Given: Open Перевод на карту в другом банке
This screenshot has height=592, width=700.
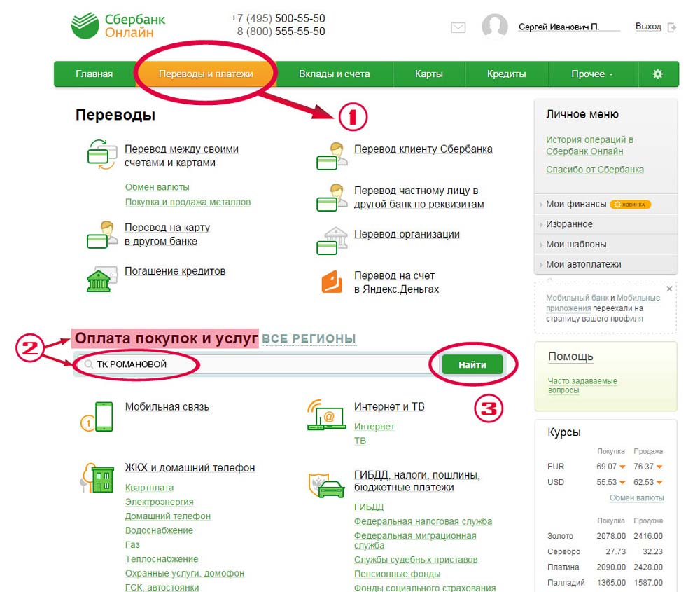Looking at the screenshot, I should click(x=167, y=234).
